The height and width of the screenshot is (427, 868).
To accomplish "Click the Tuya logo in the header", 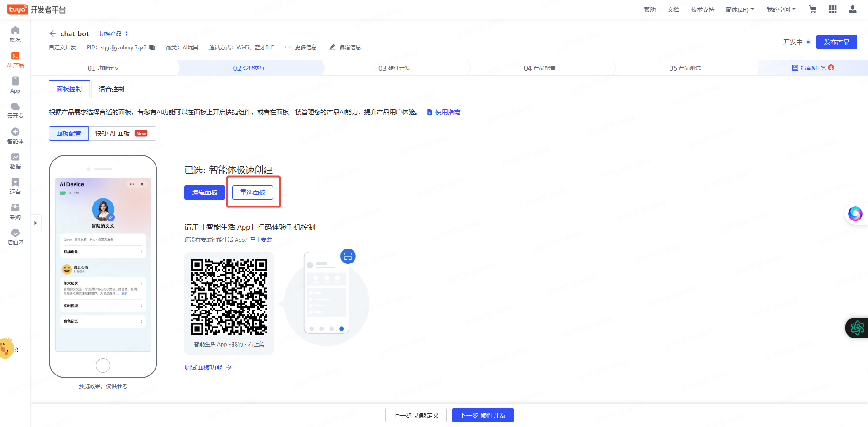I will [17, 9].
